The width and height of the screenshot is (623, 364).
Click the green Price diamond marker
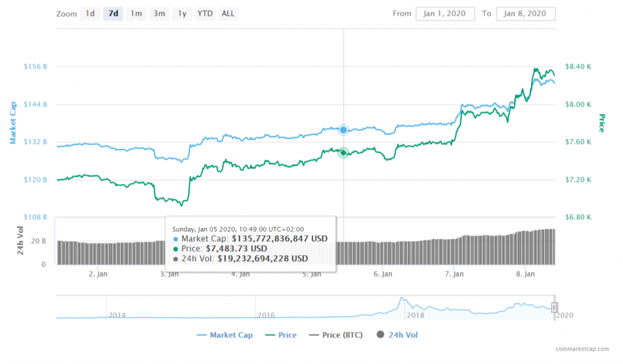344,153
